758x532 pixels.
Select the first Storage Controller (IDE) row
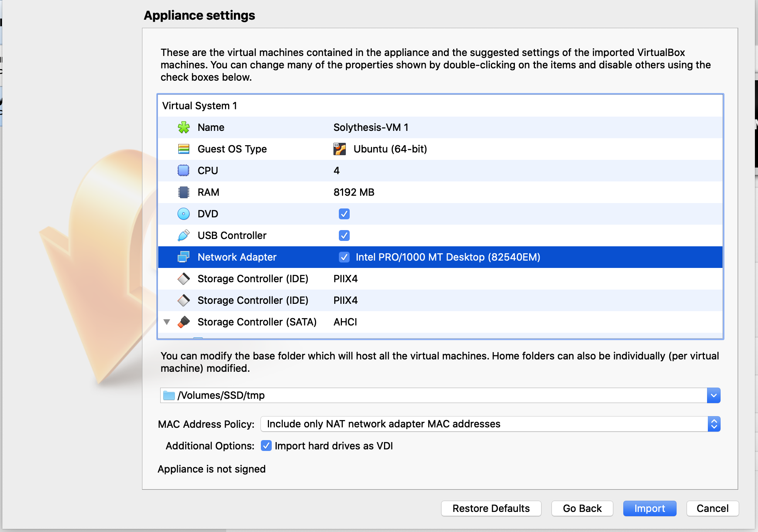(x=253, y=279)
